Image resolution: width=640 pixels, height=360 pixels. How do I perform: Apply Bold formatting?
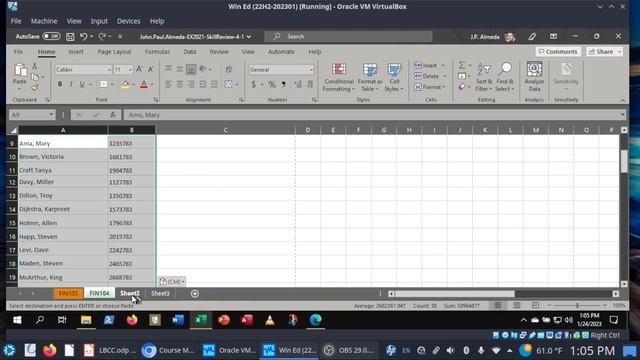click(x=60, y=84)
